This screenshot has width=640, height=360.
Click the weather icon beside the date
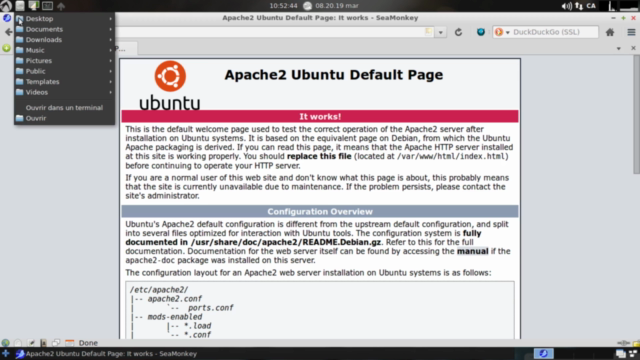tap(307, 6)
